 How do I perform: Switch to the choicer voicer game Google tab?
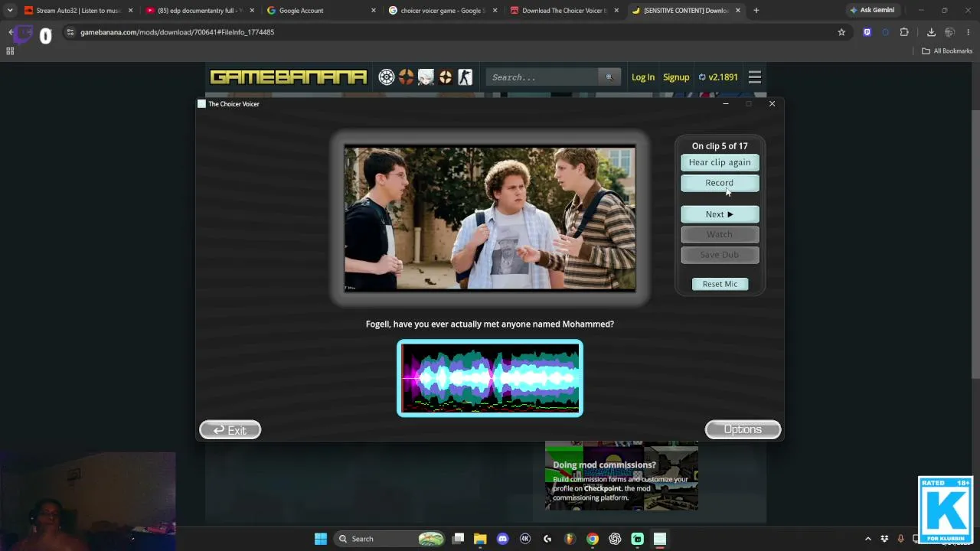click(442, 11)
